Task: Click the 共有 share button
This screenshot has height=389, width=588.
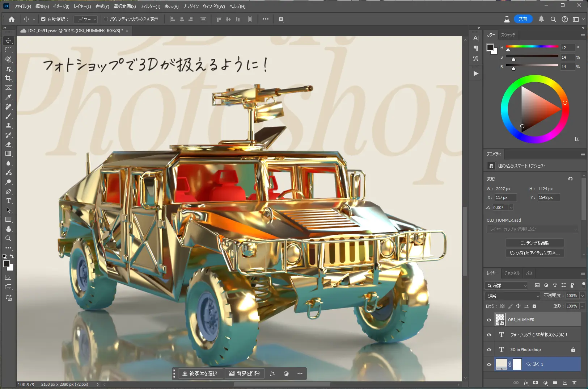Action: (523, 19)
